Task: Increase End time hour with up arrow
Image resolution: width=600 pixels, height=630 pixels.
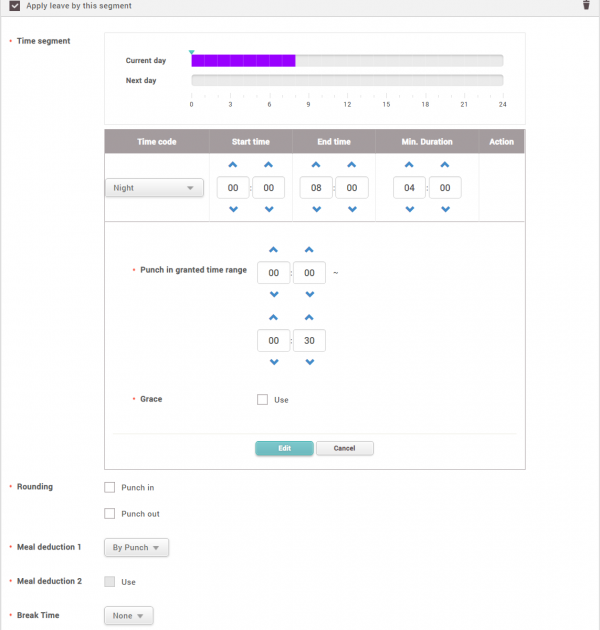Action: (x=316, y=165)
